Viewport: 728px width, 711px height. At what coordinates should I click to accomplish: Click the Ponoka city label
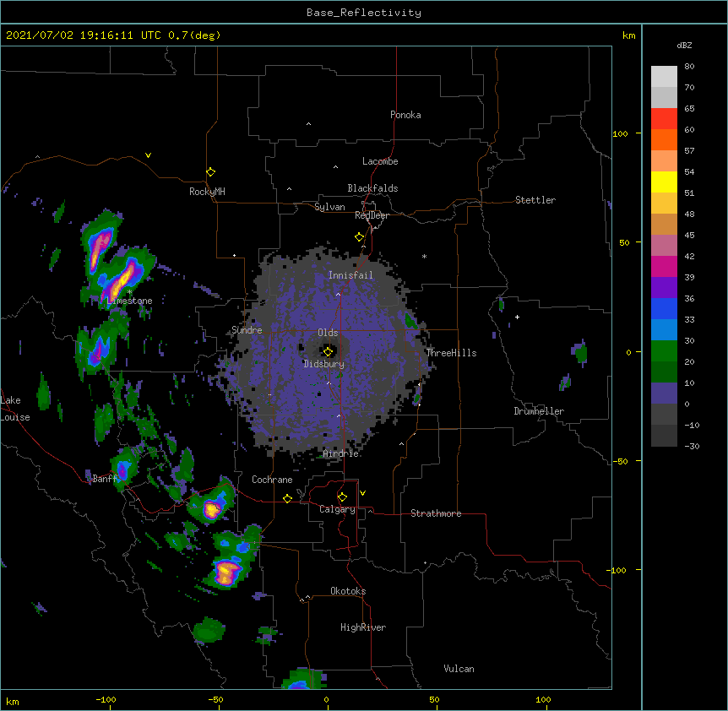(405, 115)
